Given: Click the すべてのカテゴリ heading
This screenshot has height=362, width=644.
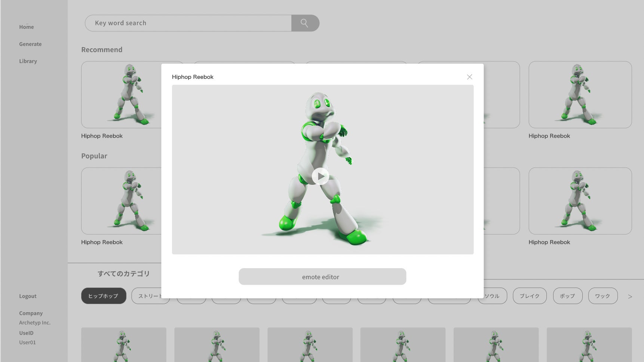Looking at the screenshot, I should click(x=124, y=274).
